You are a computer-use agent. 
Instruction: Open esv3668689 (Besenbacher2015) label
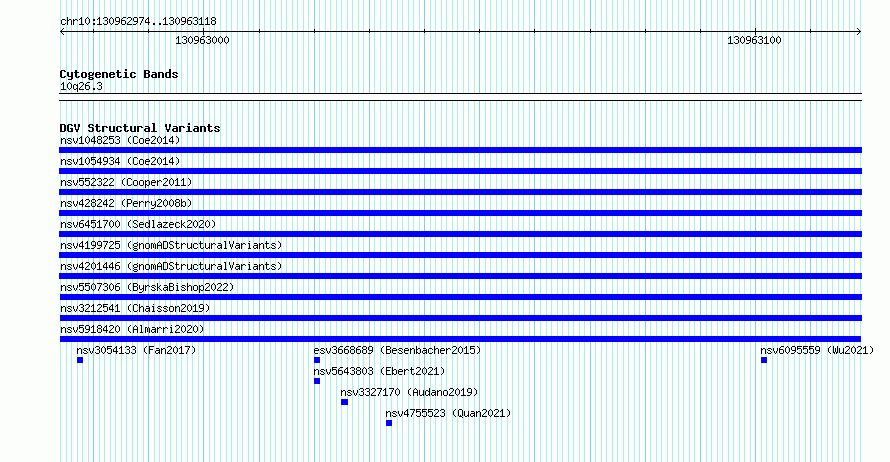click(397, 350)
